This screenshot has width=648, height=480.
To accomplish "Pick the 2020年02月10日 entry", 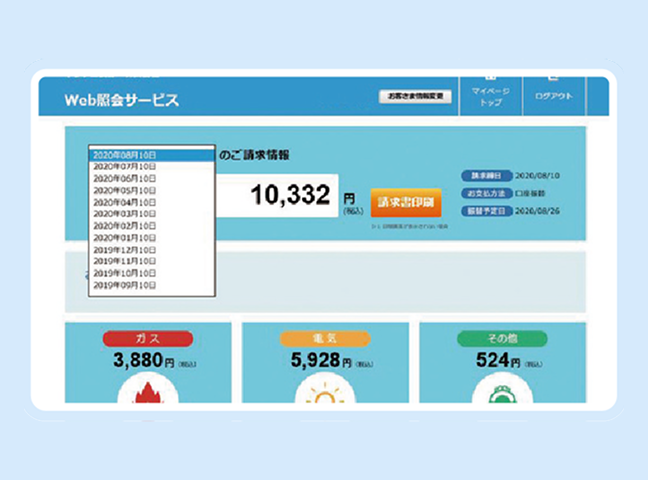I will coord(152,226).
